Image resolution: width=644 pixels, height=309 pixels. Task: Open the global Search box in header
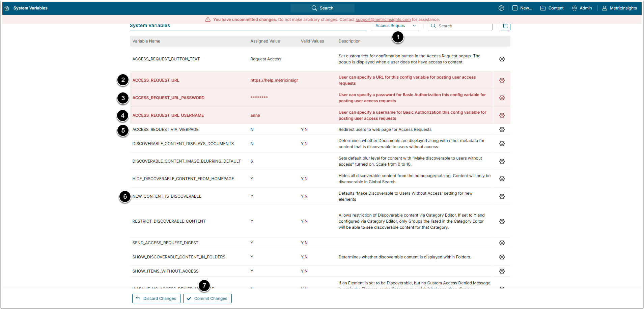pyautogui.click(x=322, y=8)
